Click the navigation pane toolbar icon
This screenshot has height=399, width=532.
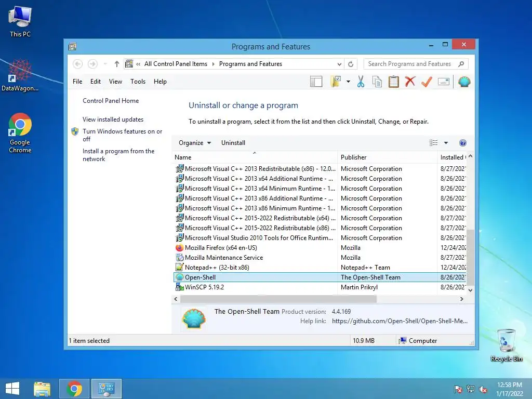[316, 82]
